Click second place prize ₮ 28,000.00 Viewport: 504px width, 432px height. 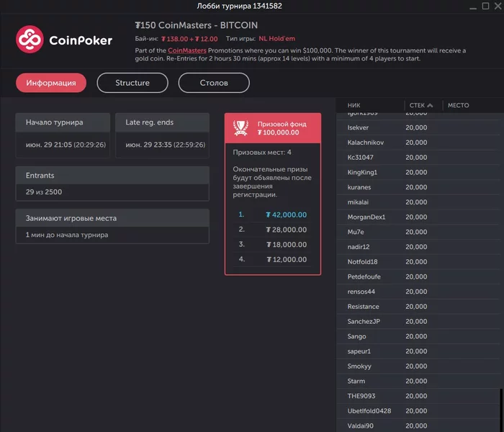pyautogui.click(x=286, y=230)
